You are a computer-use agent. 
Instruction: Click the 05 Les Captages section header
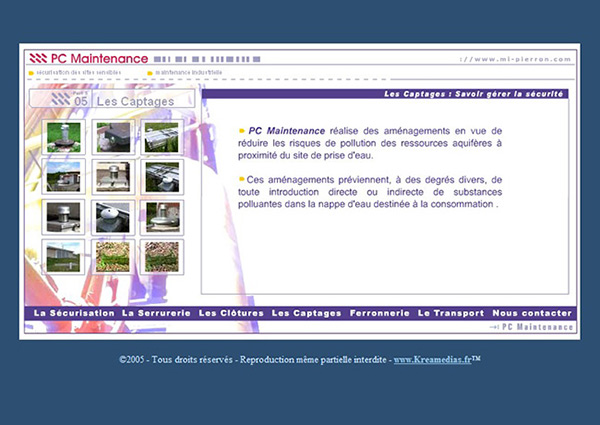coord(112,99)
